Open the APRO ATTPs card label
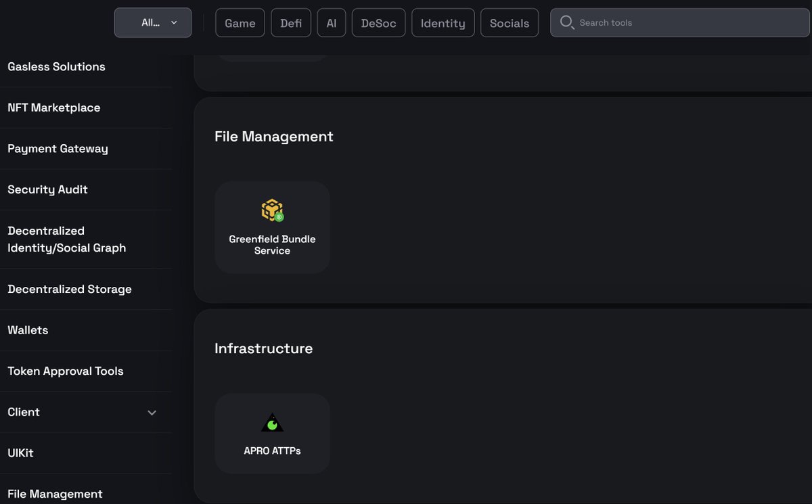812x504 pixels. tap(272, 451)
